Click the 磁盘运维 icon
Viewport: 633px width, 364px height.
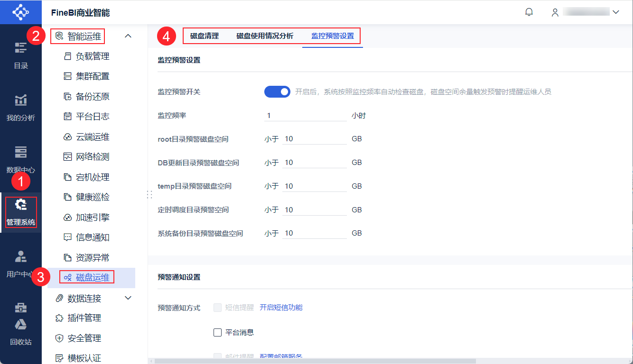tap(67, 278)
